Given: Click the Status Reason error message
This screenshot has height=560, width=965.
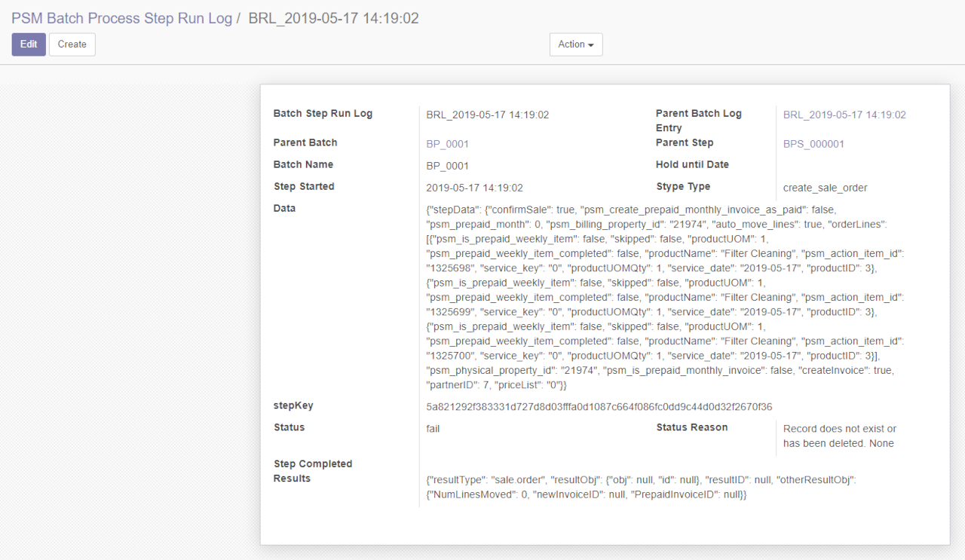Looking at the screenshot, I should click(x=839, y=436).
